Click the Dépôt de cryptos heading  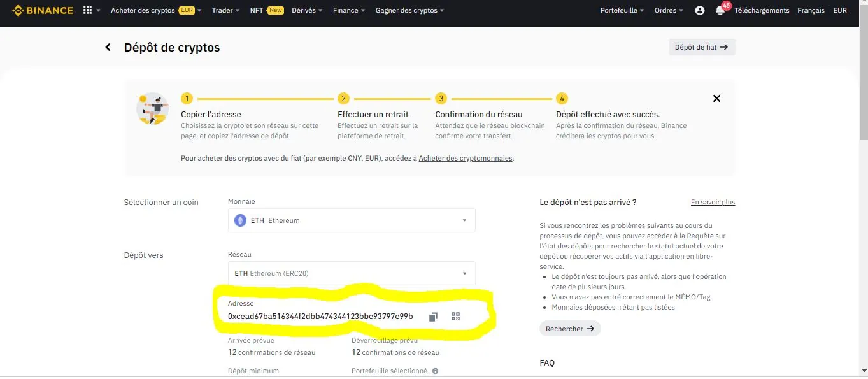pos(172,48)
